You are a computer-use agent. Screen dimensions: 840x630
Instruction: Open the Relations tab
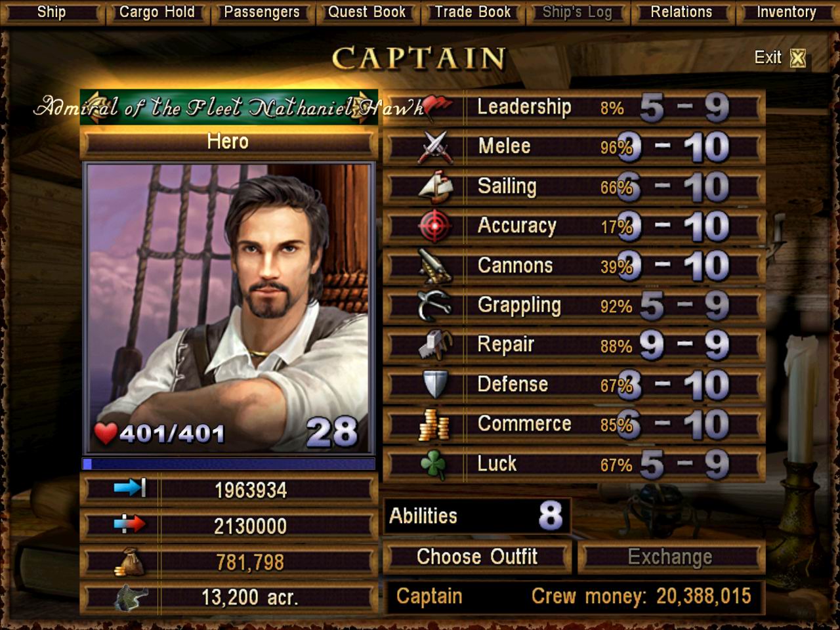point(681,12)
